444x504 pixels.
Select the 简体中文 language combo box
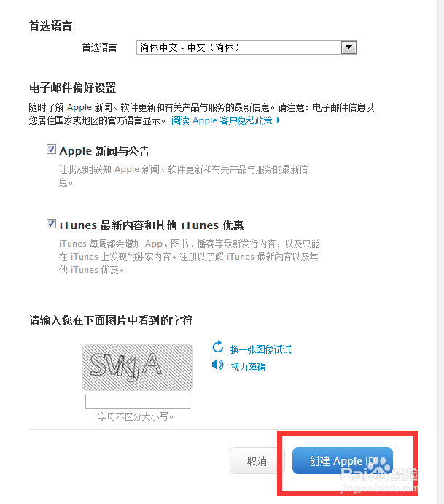click(246, 47)
